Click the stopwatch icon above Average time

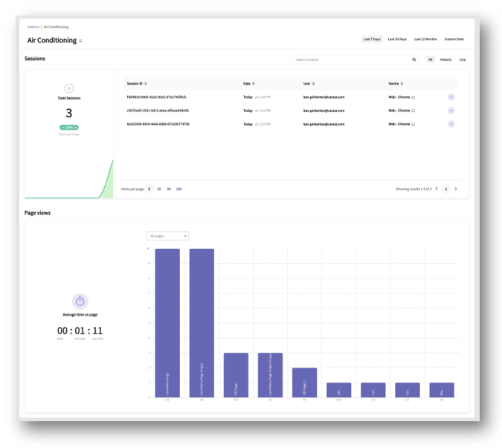pyautogui.click(x=80, y=301)
